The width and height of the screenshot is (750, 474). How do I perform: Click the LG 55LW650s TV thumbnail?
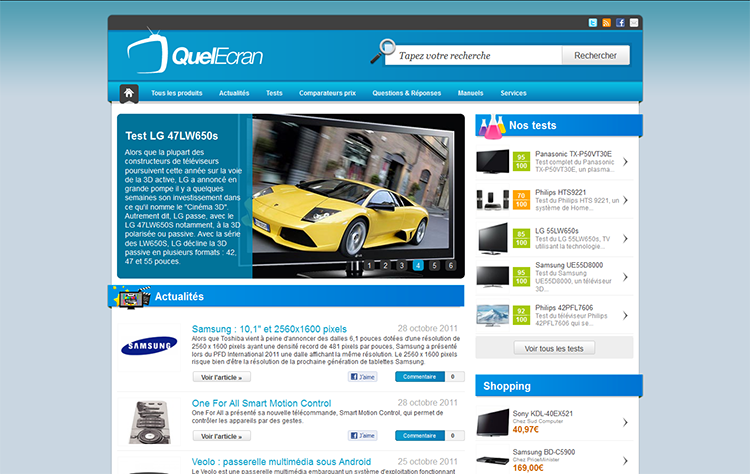(493, 238)
